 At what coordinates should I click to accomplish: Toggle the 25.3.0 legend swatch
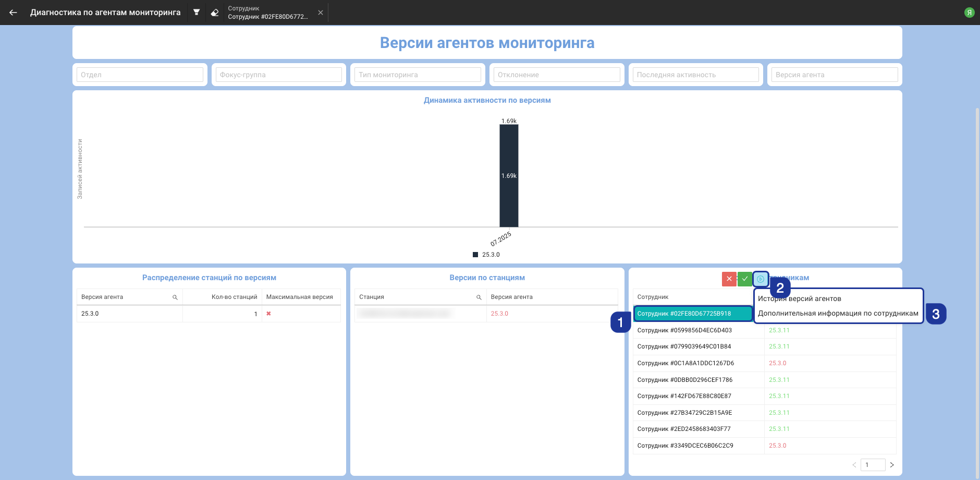[x=475, y=255]
